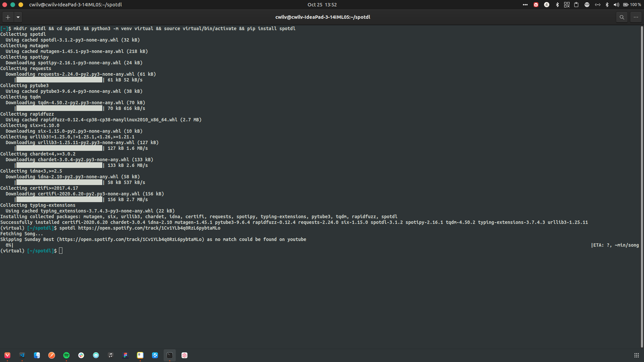Image resolution: width=644 pixels, height=362 pixels.
Task: Click the last (virtual) [~/spotdl]$ prompt
Action: coord(29,251)
